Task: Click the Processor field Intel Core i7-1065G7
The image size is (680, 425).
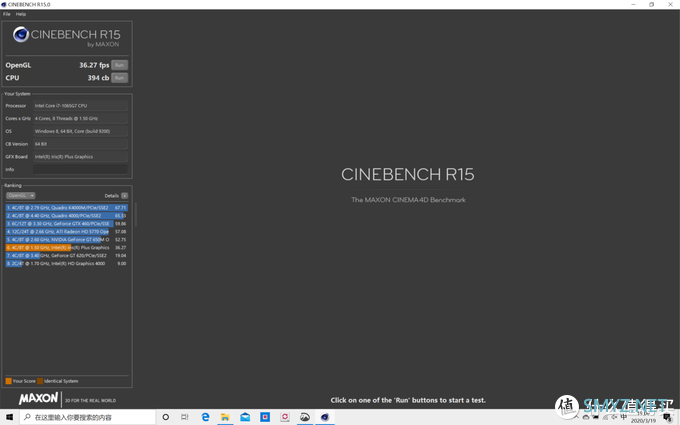Action: pos(81,105)
